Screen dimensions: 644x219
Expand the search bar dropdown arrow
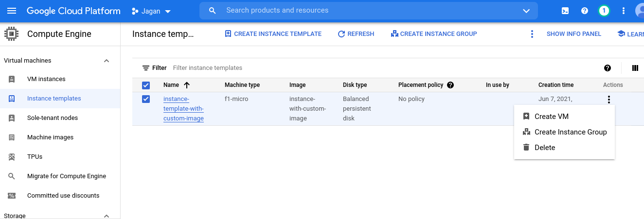(x=526, y=11)
